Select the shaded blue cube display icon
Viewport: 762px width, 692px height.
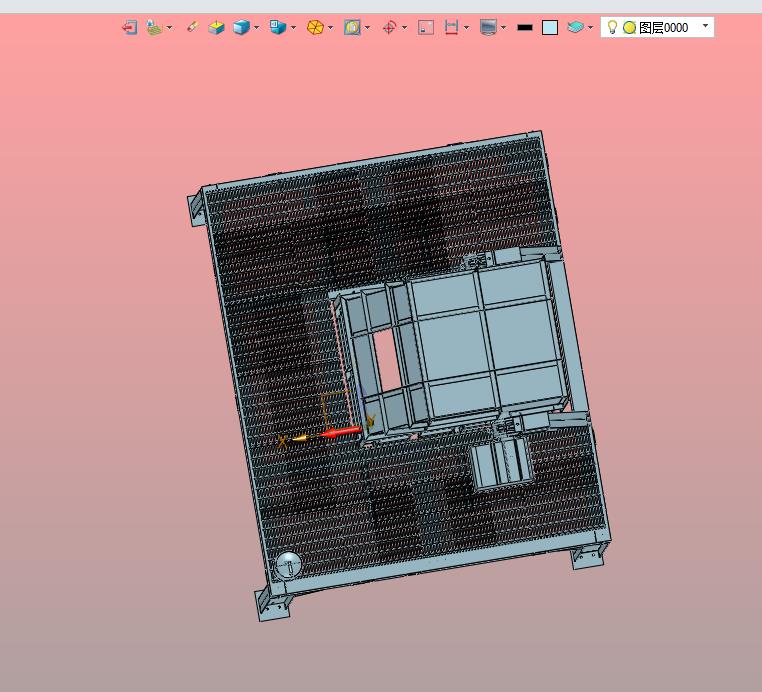point(241,28)
